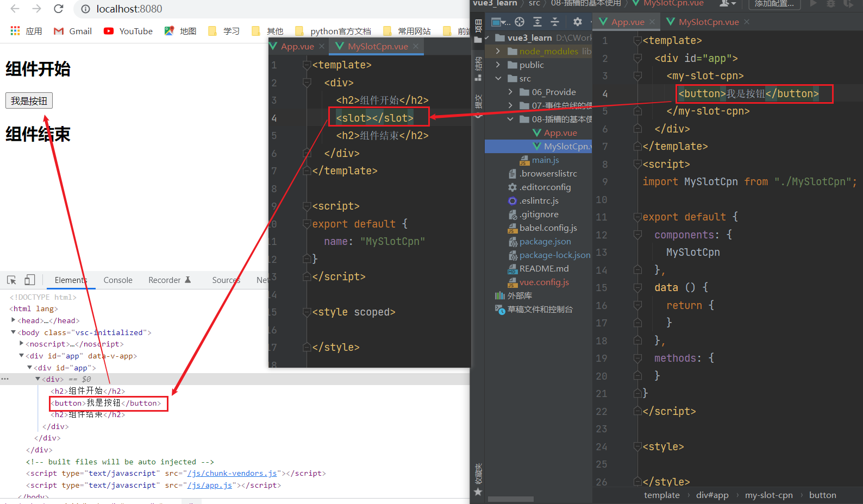
Task: Open the ellipsis menu beside selected div
Action: click(x=5, y=379)
